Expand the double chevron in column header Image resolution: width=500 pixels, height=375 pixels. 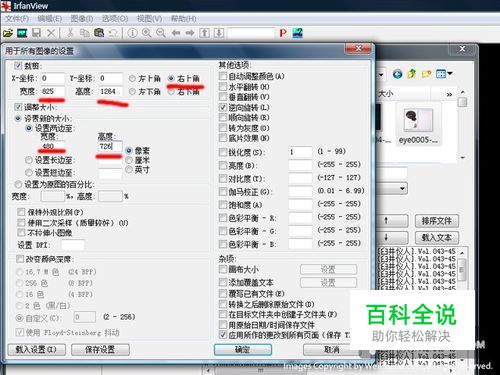pos(449,95)
